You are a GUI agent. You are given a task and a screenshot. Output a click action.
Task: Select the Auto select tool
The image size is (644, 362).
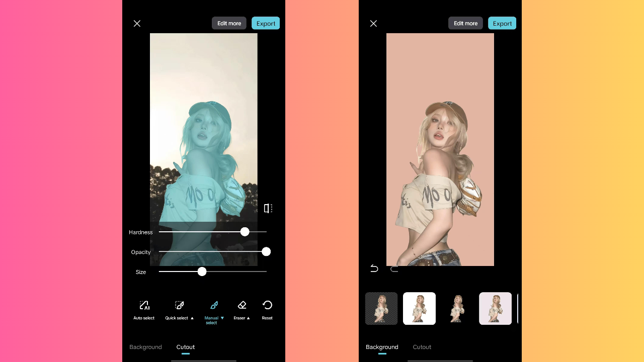coord(144,309)
